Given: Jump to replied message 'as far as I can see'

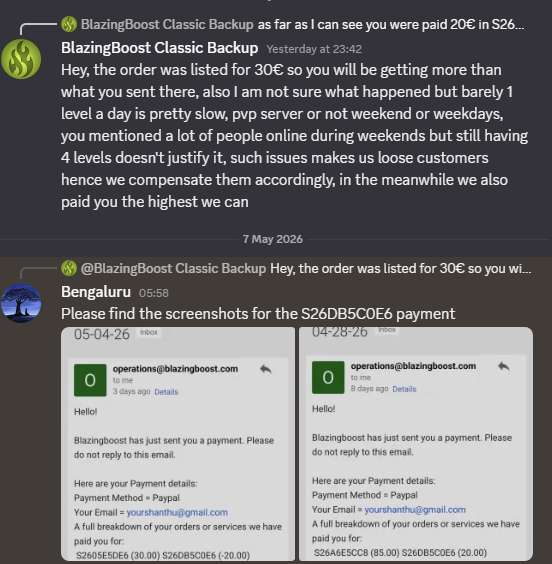Looking at the screenshot, I should 391,24.
